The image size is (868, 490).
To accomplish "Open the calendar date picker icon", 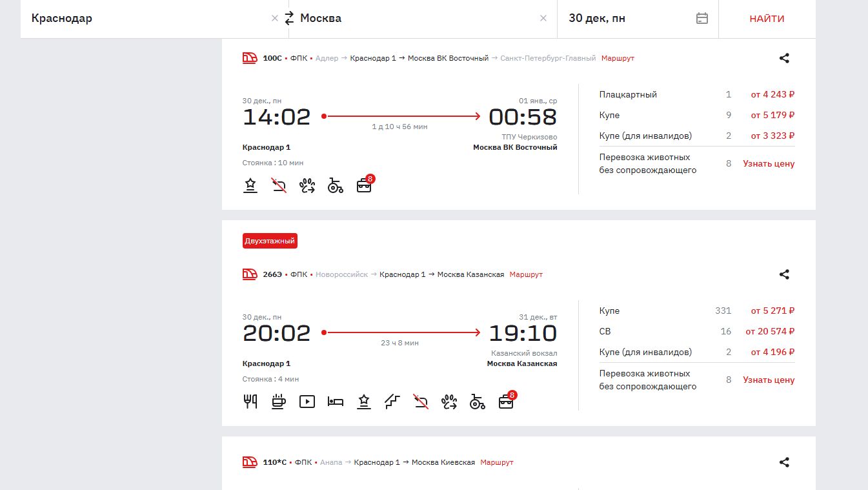I will [x=702, y=18].
